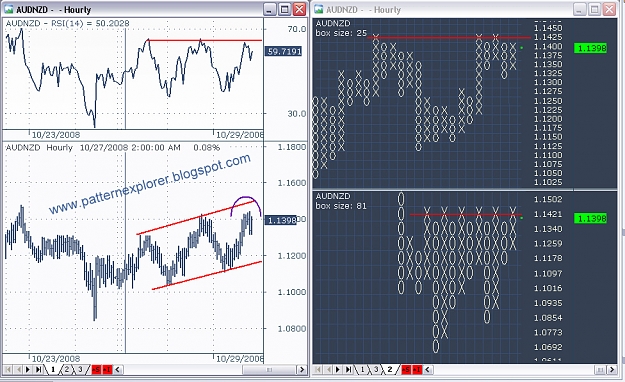625x382 pixels.
Task: Click the 1.1502 axis label in lower P&F chart
Action: pos(548,199)
